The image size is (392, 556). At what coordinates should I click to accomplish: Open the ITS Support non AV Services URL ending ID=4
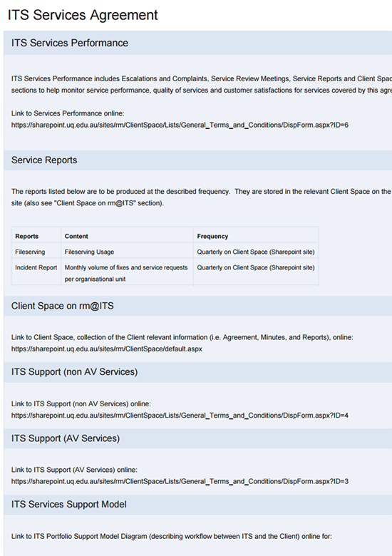click(x=180, y=415)
